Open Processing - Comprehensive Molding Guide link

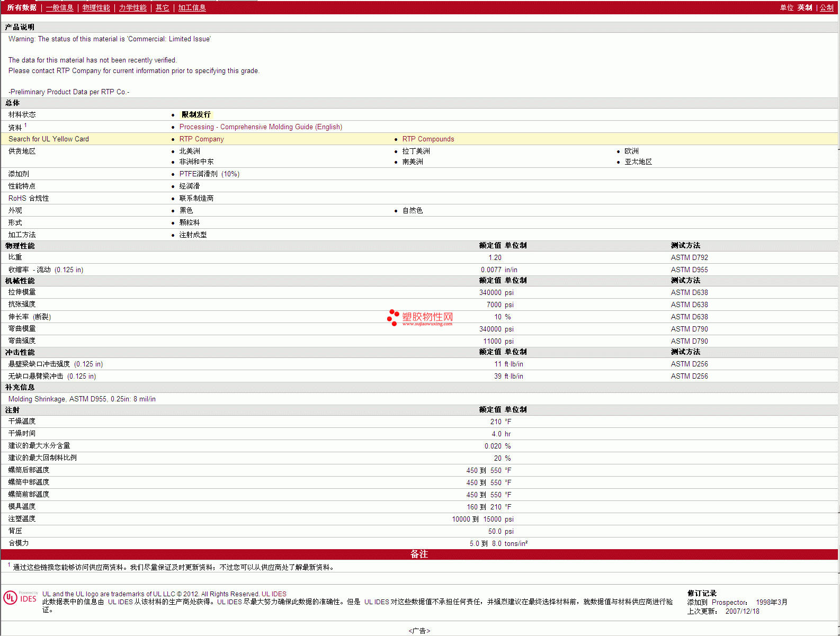tap(261, 127)
